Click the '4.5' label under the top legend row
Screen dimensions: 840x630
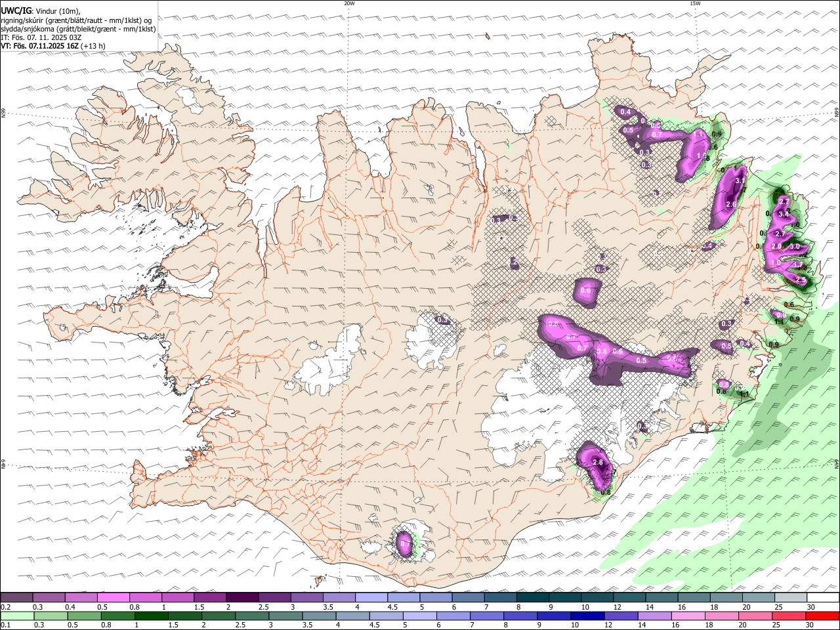(393, 607)
